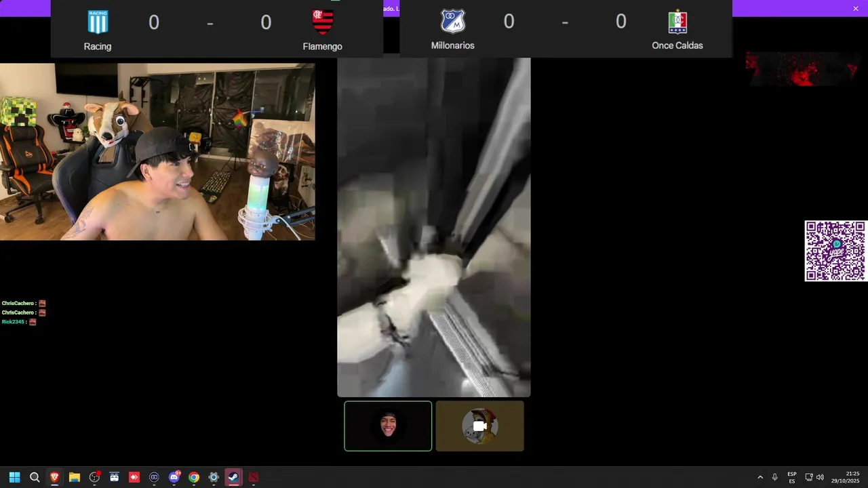Viewport: 868px width, 488px height.
Task: Open Google Chrome from the taskbar
Action: pyautogui.click(x=194, y=477)
